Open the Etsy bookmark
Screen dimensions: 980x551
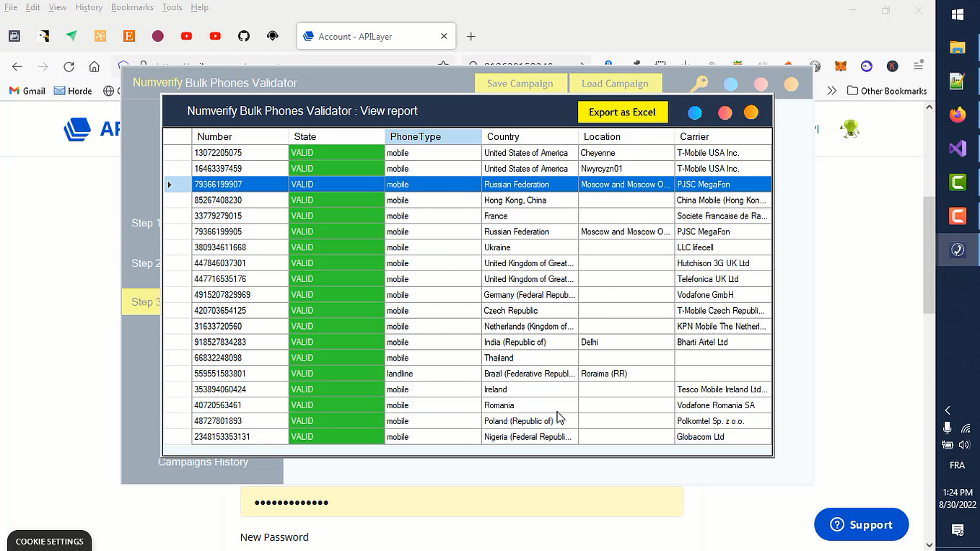[128, 36]
